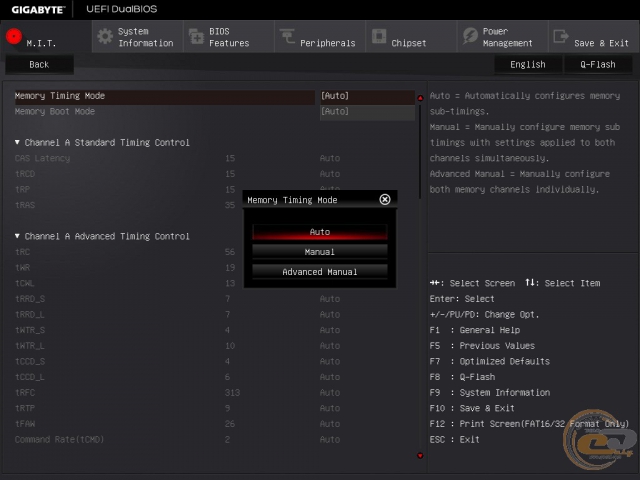
Task: Click the F10 Save & Exit help line
Action: (x=472, y=408)
